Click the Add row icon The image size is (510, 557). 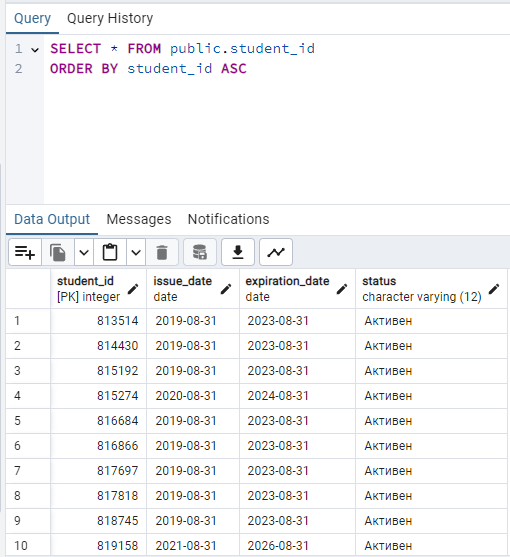25,253
